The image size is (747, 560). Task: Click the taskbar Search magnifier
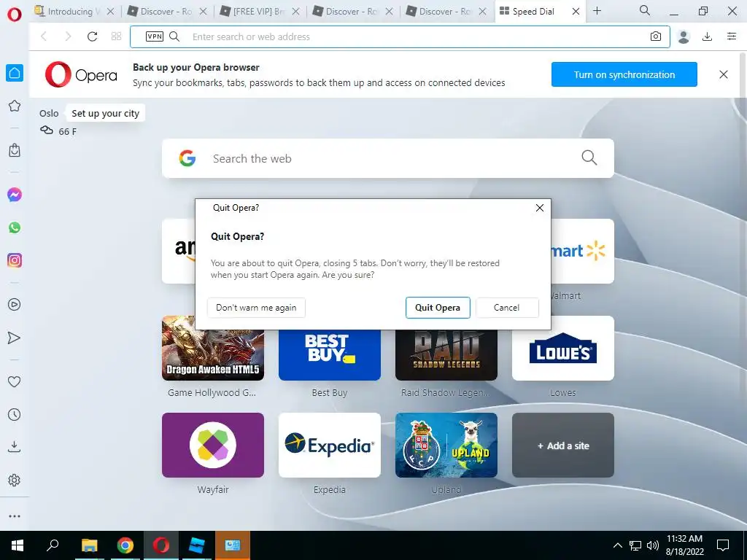pyautogui.click(x=53, y=545)
